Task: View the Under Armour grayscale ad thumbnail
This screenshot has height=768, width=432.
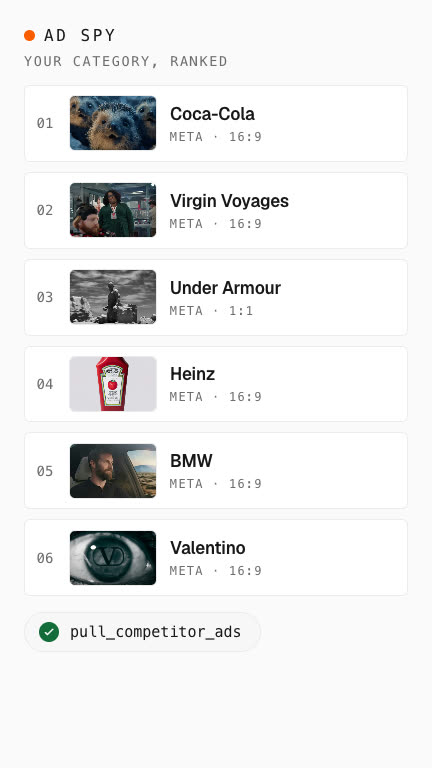Action: pos(113,297)
